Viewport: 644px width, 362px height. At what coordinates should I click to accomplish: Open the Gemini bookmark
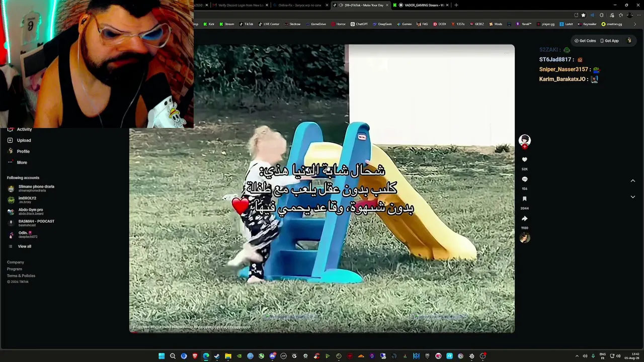pyautogui.click(x=405, y=24)
